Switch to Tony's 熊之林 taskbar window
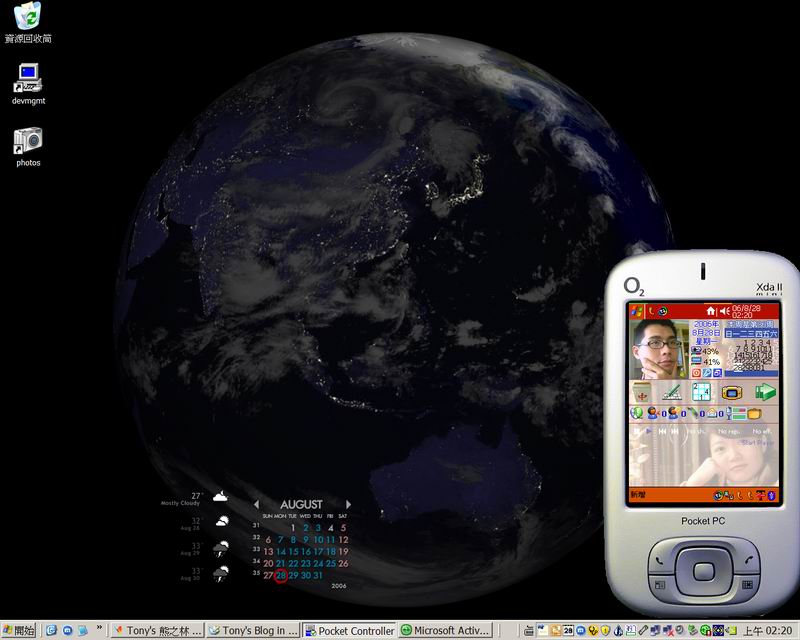 (157, 630)
